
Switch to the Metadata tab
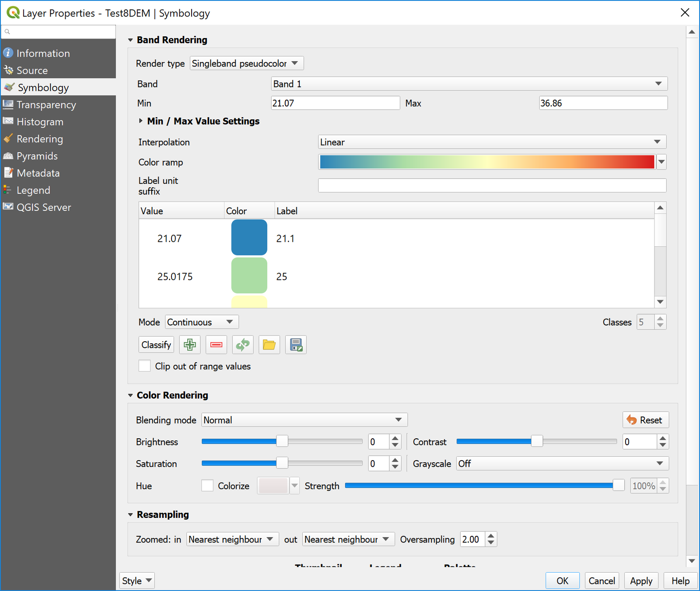tap(38, 173)
